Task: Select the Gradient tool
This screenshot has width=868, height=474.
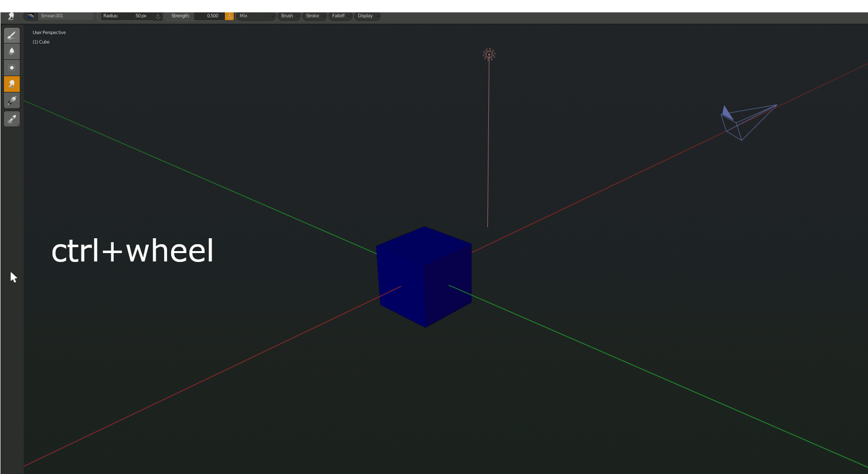Action: [12, 100]
